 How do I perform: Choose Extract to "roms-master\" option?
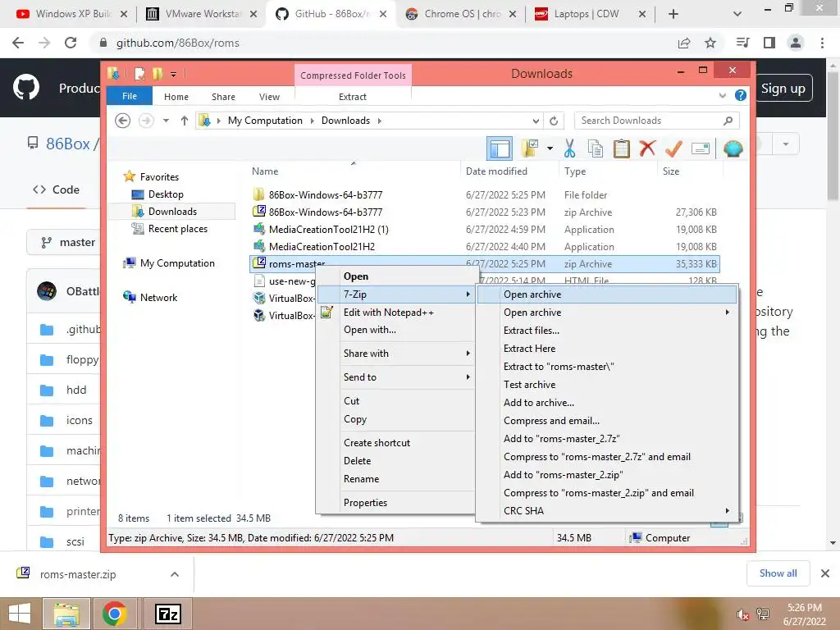tap(607, 367)
